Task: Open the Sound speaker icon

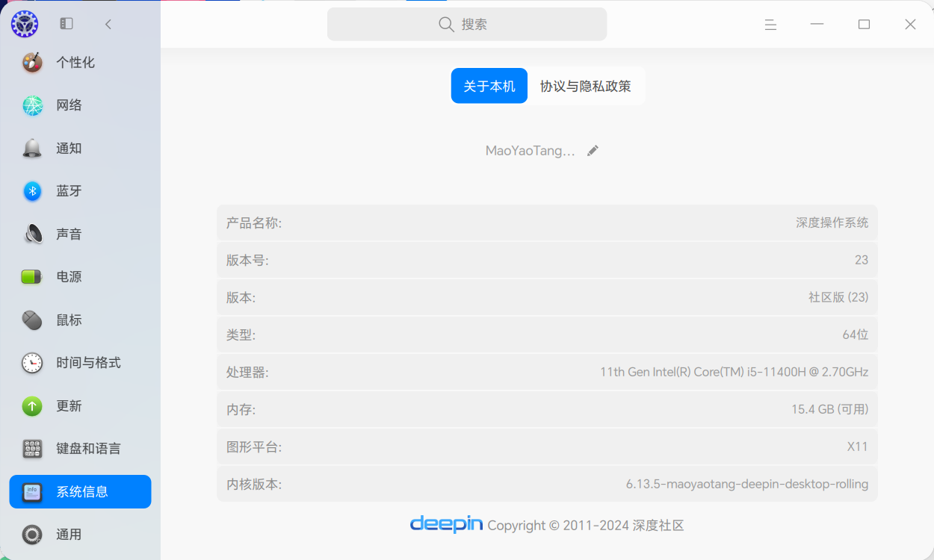Action: click(32, 234)
